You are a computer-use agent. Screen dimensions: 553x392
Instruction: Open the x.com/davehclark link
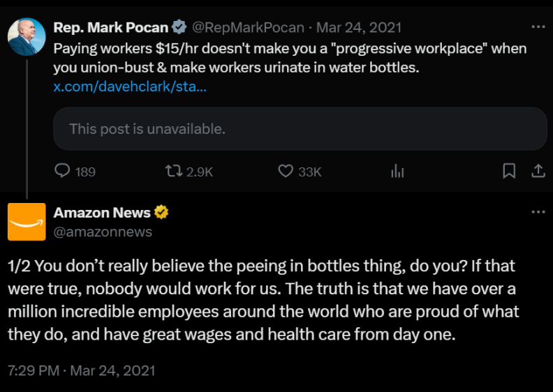(129, 88)
